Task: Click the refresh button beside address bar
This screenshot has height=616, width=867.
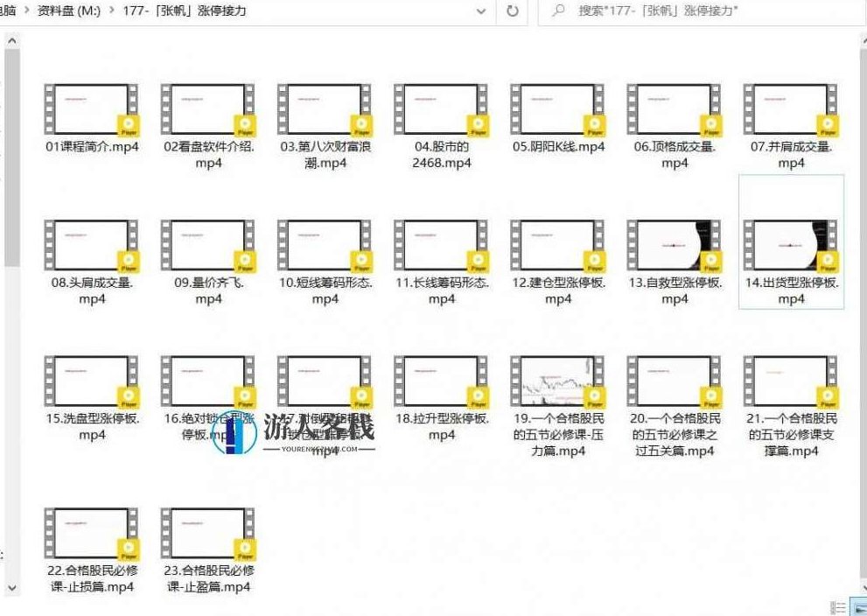Action: [513, 11]
